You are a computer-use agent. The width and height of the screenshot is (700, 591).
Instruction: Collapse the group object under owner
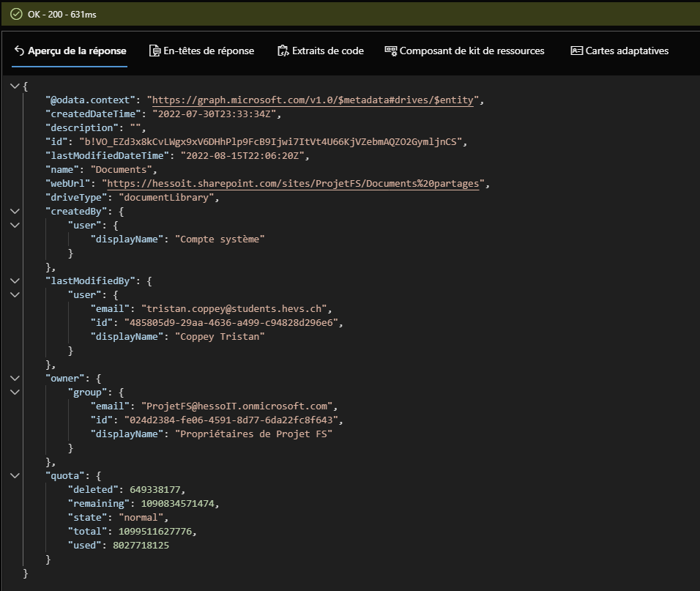(x=15, y=392)
